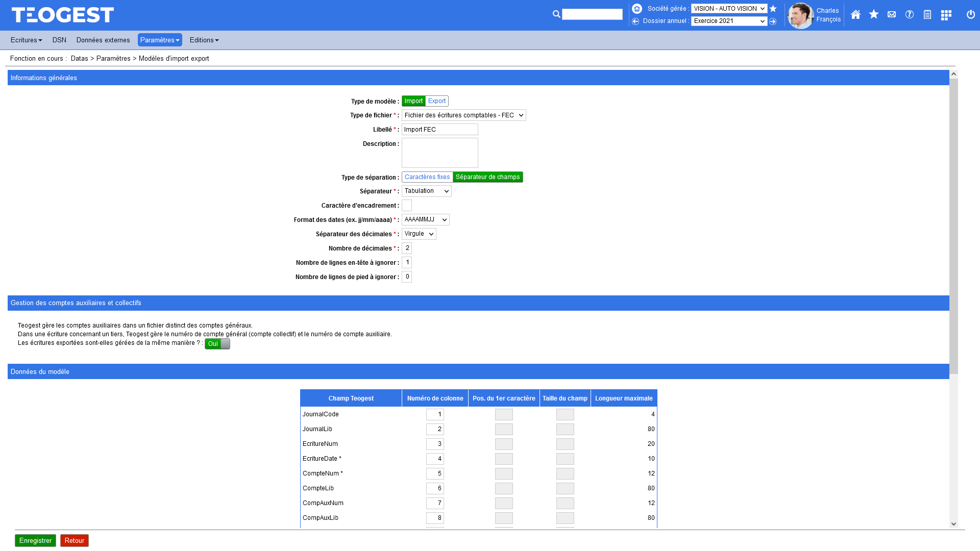Go to previous annual folder arrow

pyautogui.click(x=635, y=21)
